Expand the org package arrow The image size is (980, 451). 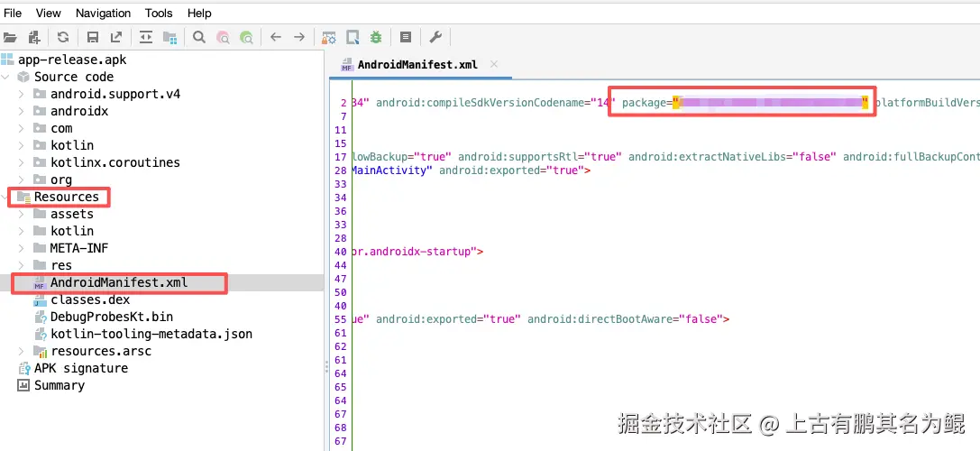tap(22, 179)
